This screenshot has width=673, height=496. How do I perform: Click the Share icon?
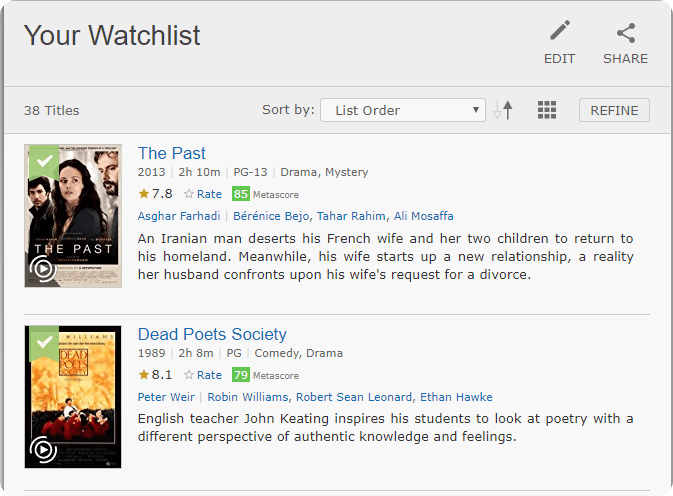click(x=625, y=33)
